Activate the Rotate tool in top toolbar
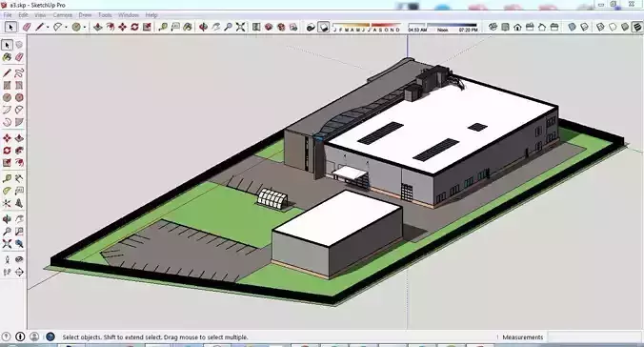 click(134, 27)
